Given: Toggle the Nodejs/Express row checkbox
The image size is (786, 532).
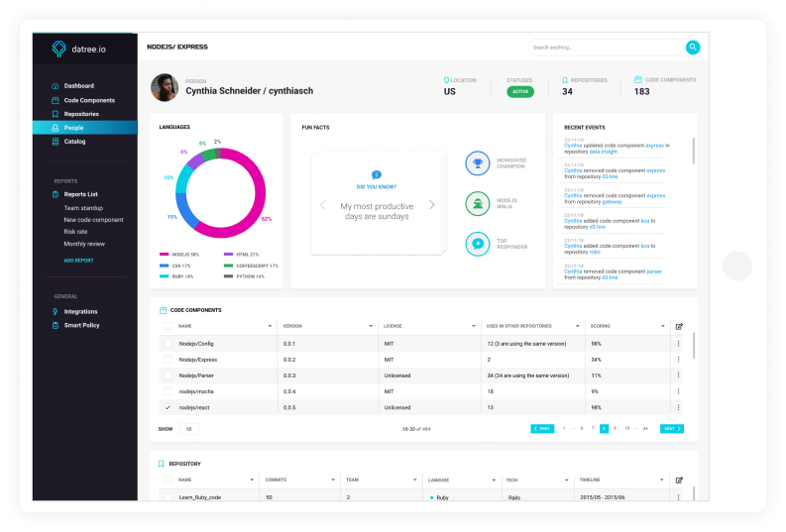Looking at the screenshot, I should [x=168, y=360].
